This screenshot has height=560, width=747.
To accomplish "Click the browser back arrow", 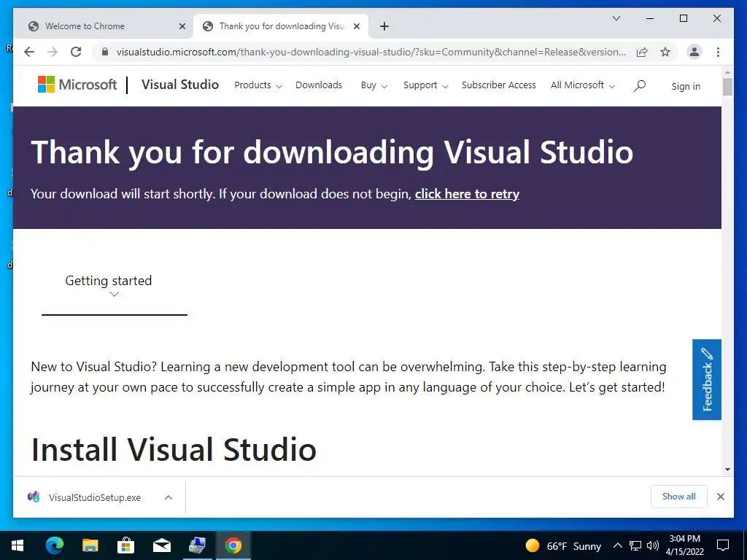I will point(29,52).
